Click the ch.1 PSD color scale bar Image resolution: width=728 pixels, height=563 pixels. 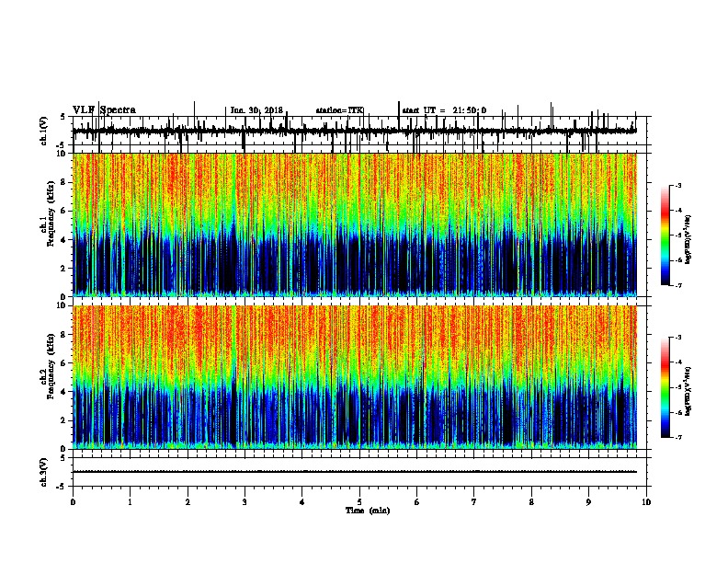pyautogui.click(x=665, y=236)
